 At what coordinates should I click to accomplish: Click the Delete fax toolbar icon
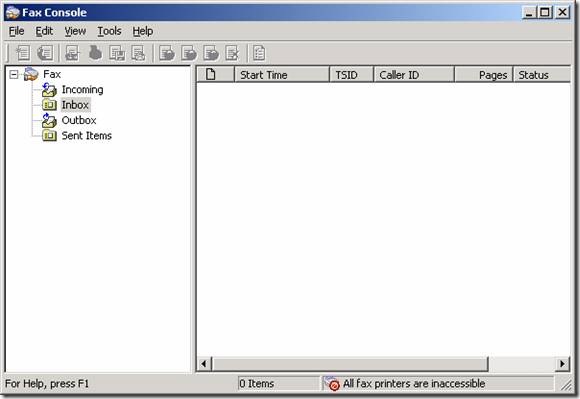click(233, 53)
